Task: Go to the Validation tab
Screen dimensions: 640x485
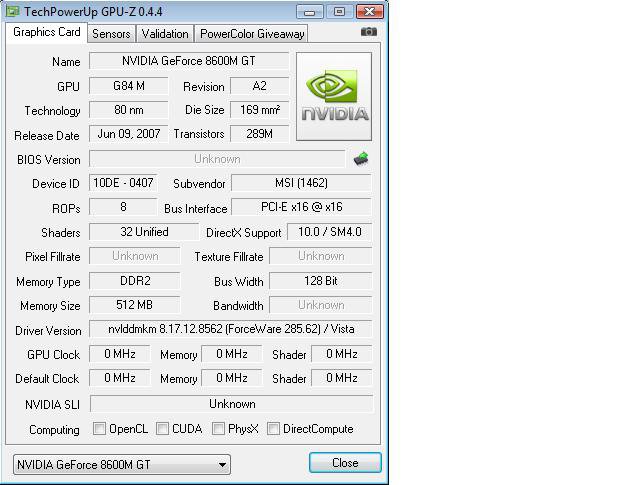Action: (165, 34)
